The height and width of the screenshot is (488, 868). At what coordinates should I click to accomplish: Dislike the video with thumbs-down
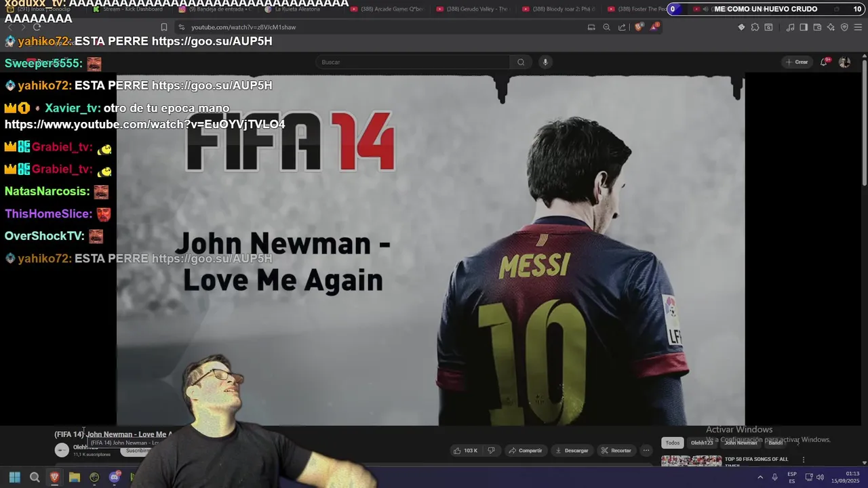click(492, 450)
